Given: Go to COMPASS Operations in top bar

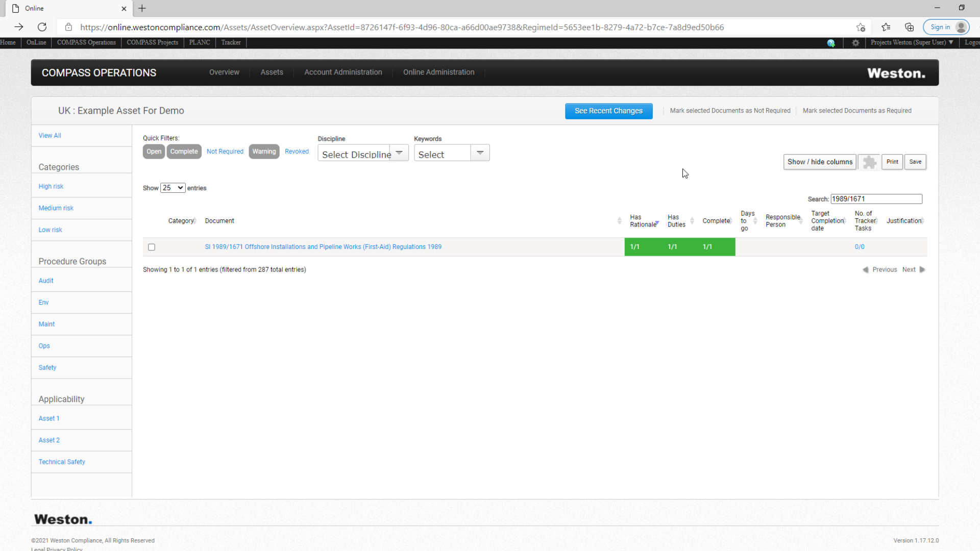Looking at the screenshot, I should (x=86, y=42).
